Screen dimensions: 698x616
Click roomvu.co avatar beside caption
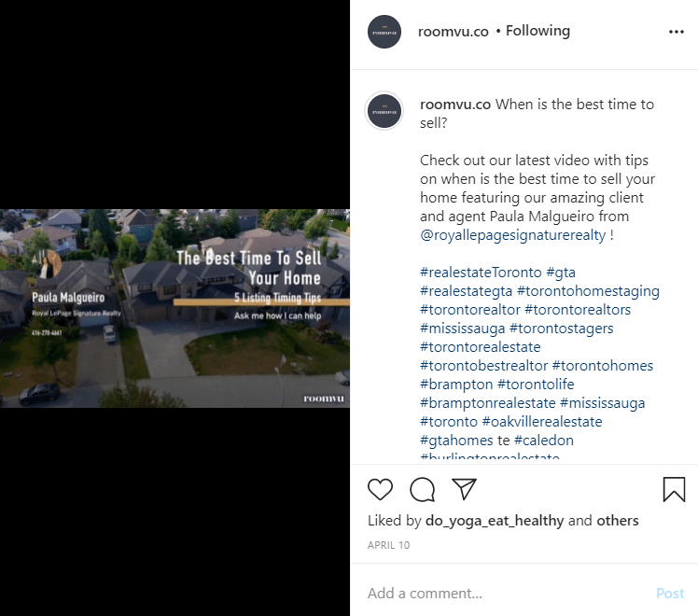click(x=384, y=111)
